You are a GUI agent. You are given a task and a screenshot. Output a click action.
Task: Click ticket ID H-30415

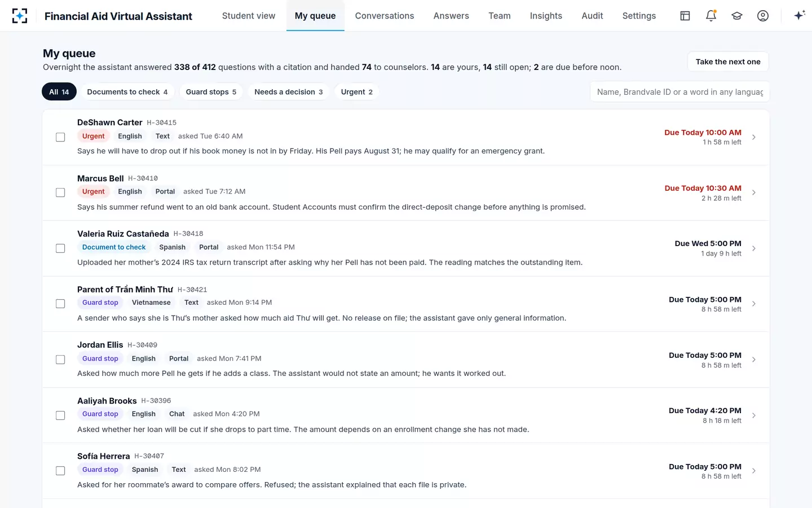pyautogui.click(x=162, y=122)
